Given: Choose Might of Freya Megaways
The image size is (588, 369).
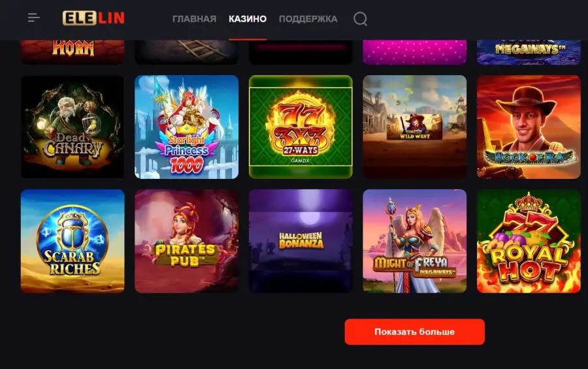Looking at the screenshot, I should coord(415,241).
